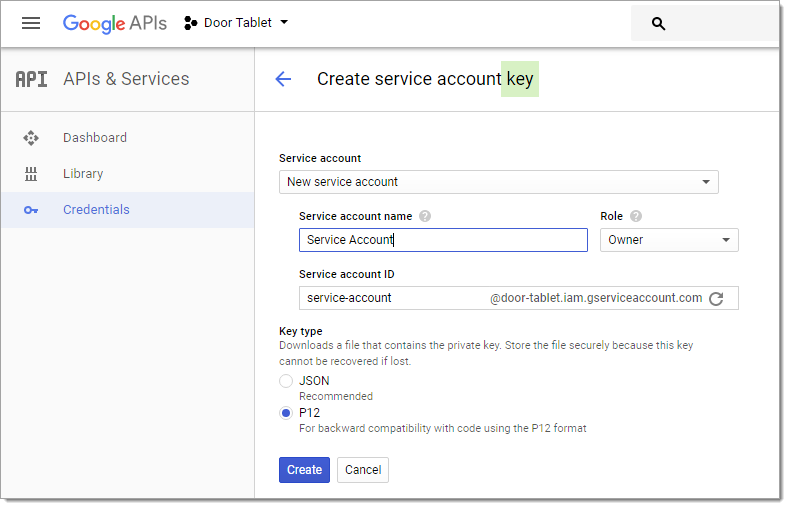Open help for Service account name

pos(425,216)
